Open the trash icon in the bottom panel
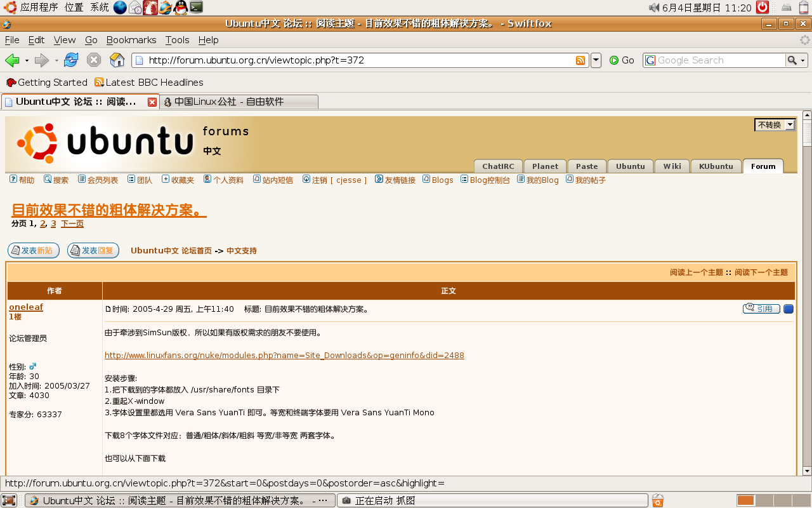 pyautogui.click(x=658, y=500)
